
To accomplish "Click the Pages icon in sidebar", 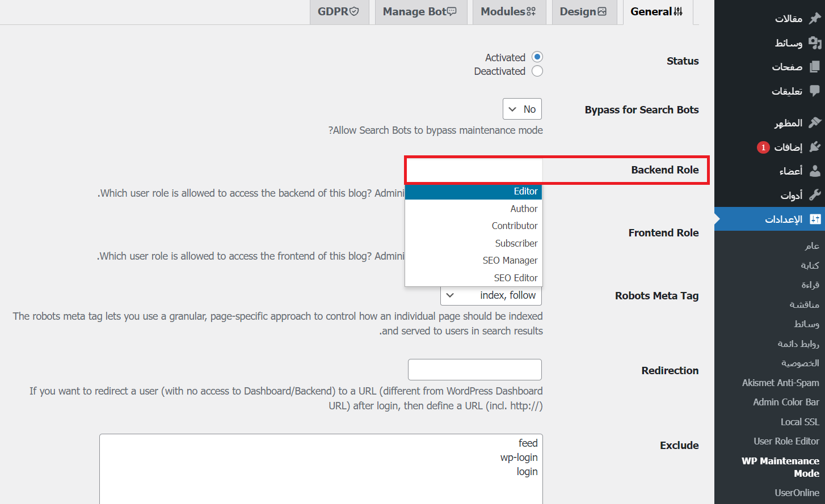I will [815, 66].
